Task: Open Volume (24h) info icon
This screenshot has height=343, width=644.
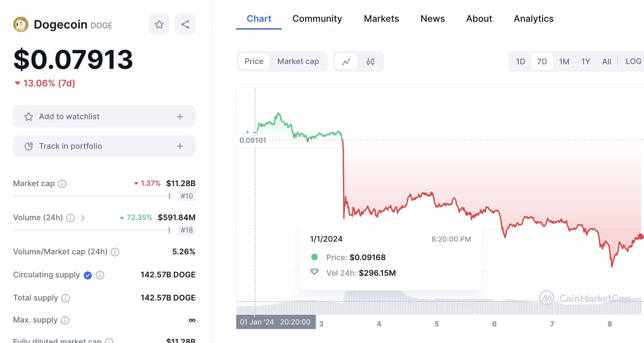Action: [x=71, y=218]
